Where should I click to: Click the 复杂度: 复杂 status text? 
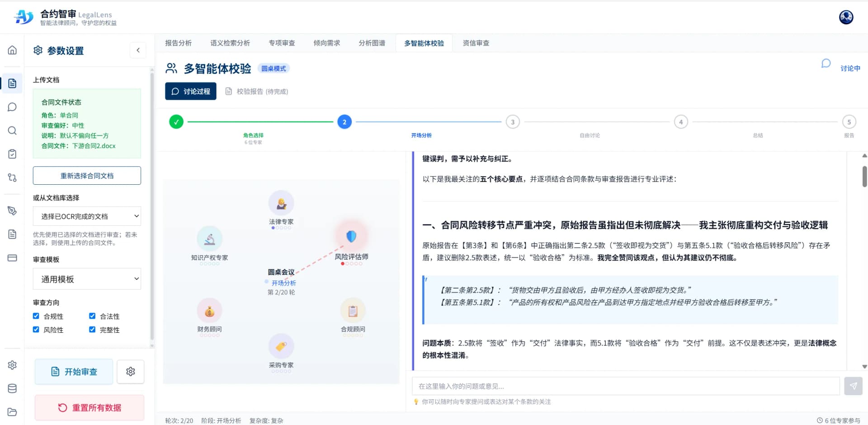point(266,420)
